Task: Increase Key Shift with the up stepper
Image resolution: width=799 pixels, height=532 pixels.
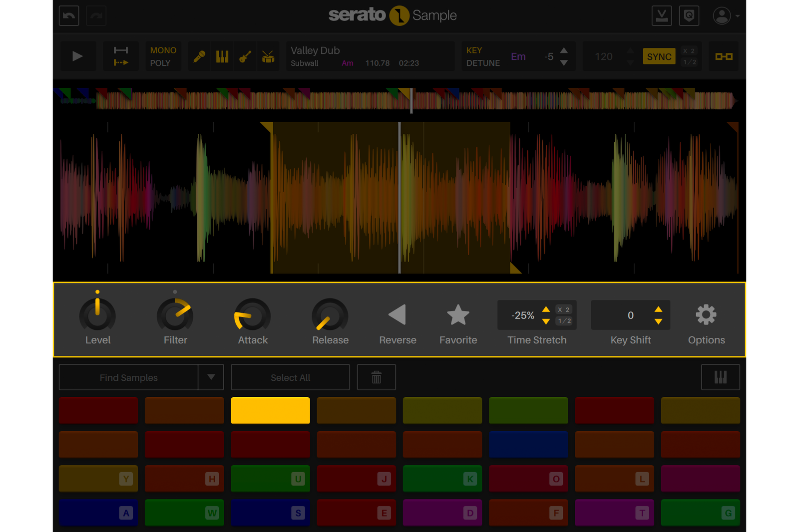Action: [658, 311]
